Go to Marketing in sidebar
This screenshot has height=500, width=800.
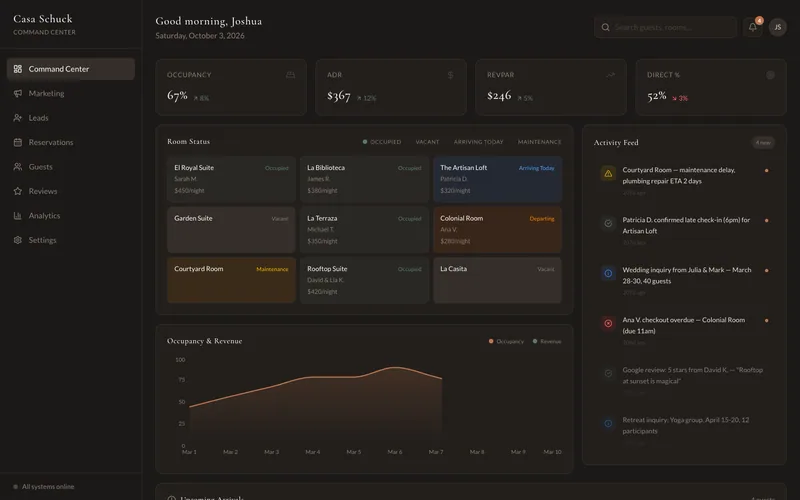[71, 93]
